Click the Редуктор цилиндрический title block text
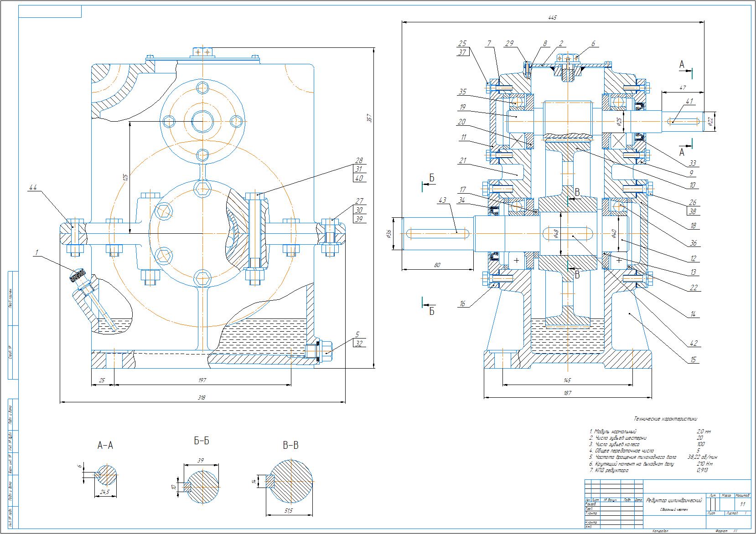 point(674,500)
